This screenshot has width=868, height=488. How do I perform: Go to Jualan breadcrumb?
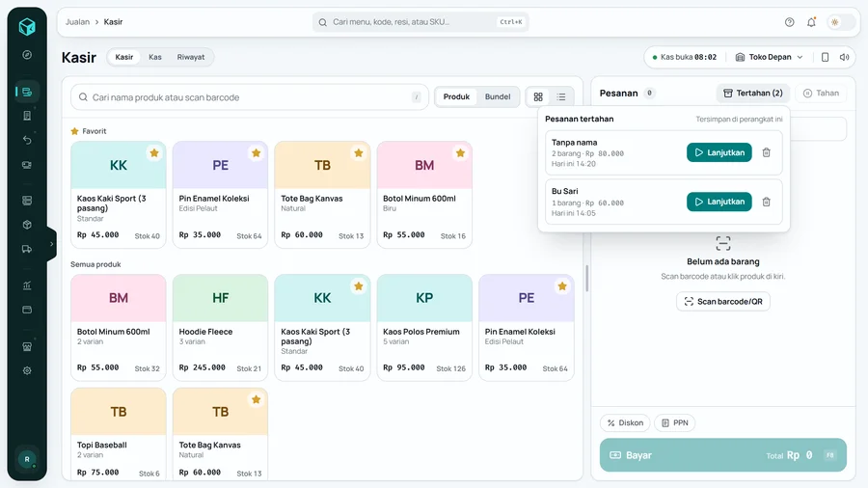[77, 22]
